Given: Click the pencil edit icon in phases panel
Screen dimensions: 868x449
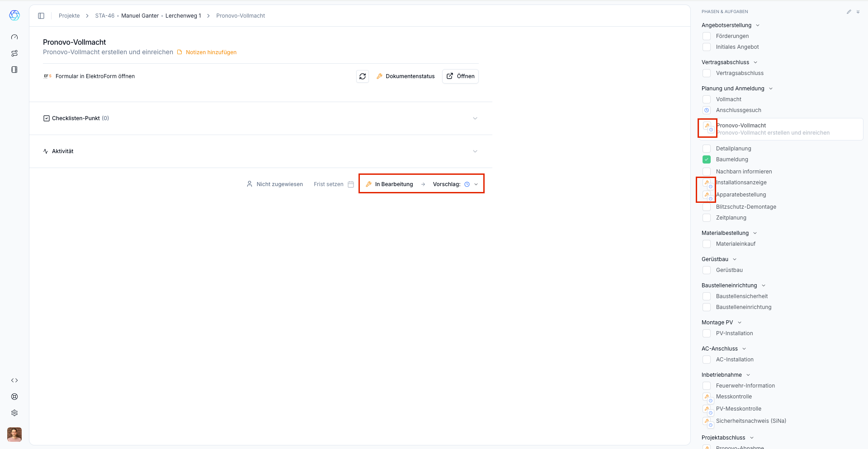Looking at the screenshot, I should click(849, 12).
